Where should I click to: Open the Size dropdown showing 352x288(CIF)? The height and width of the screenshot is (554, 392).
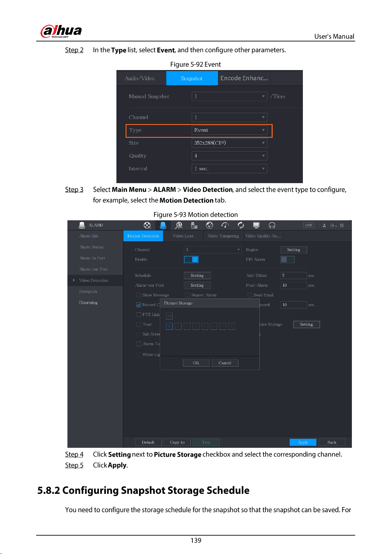[230, 143]
